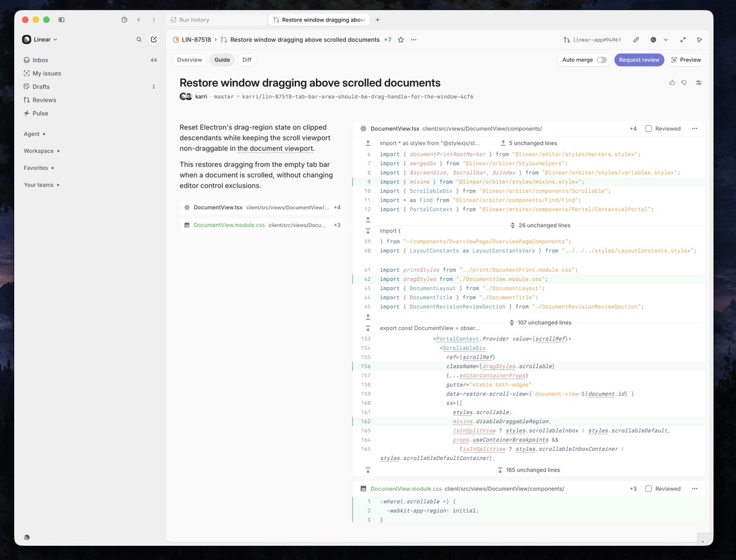
Task: Open more options for DocumentView.module.css file
Action: point(694,489)
